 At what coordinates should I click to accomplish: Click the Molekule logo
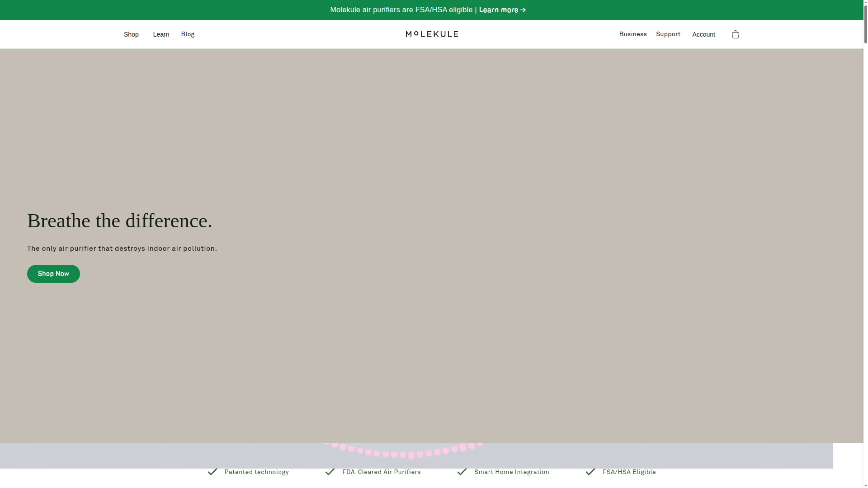tap(431, 34)
